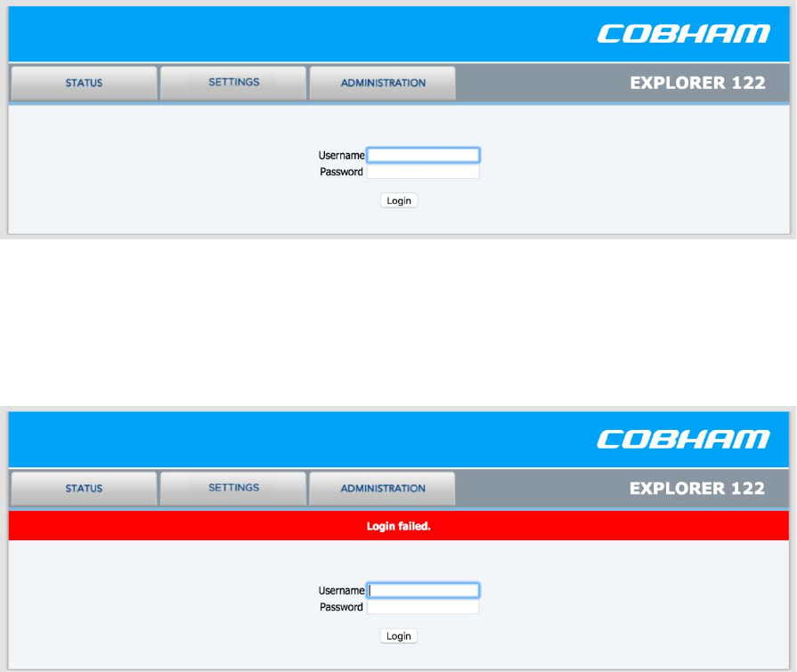
Task: Click the red Login failed banner
Action: tap(399, 526)
